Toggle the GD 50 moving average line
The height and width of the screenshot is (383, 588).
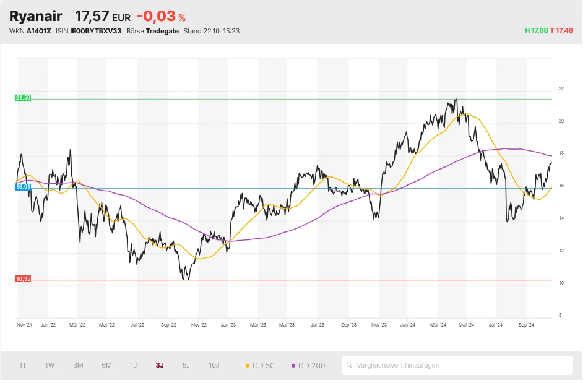[x=260, y=365]
